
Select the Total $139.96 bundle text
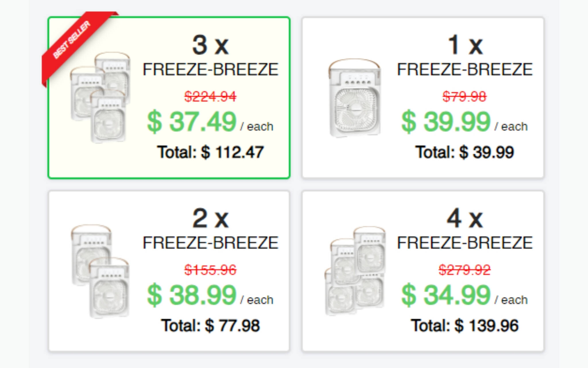coord(464,325)
